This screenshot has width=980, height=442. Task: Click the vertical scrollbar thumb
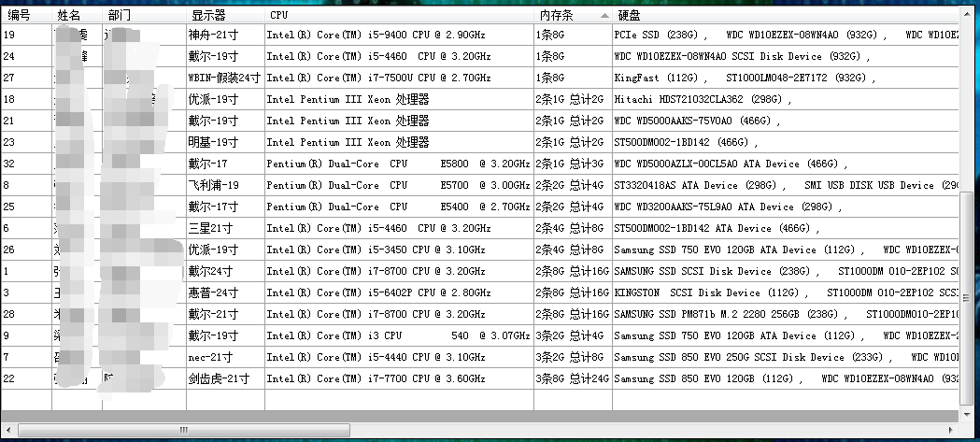tap(967, 300)
